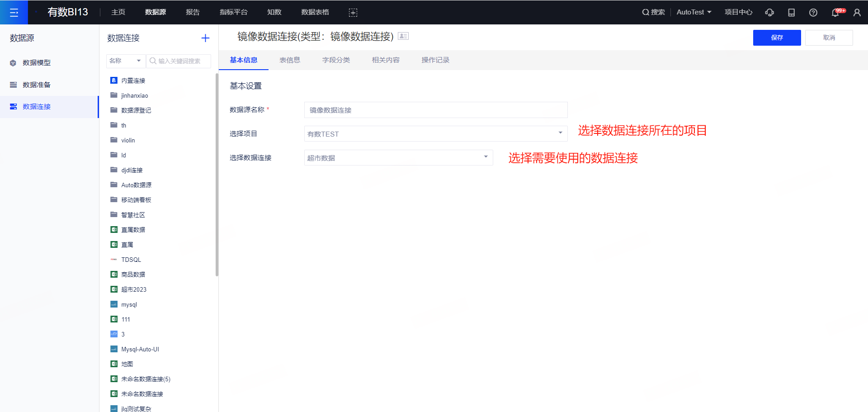Open the 选择数据连接 dropdown showing 超市数据
The image size is (868, 412).
(x=398, y=158)
